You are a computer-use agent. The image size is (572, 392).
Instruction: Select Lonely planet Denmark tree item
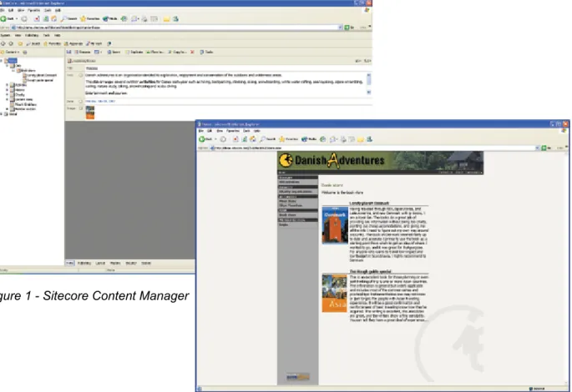41,75
